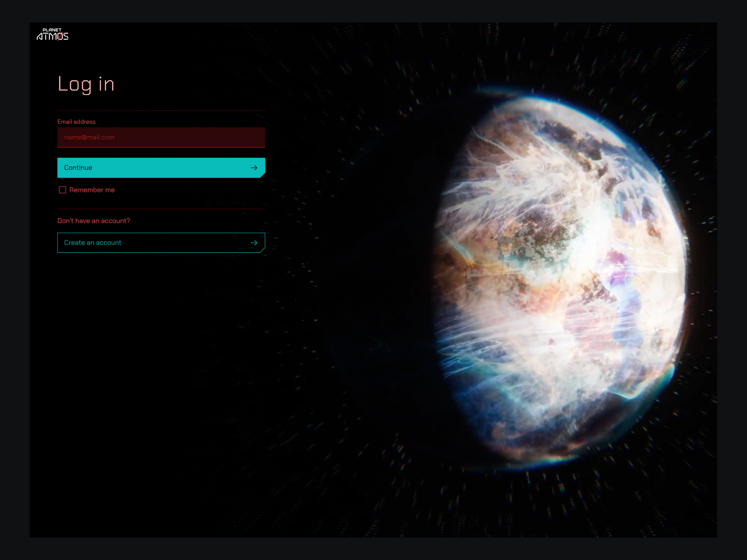The width and height of the screenshot is (747, 560).
Task: Click the Email address field label
Action: (x=76, y=122)
